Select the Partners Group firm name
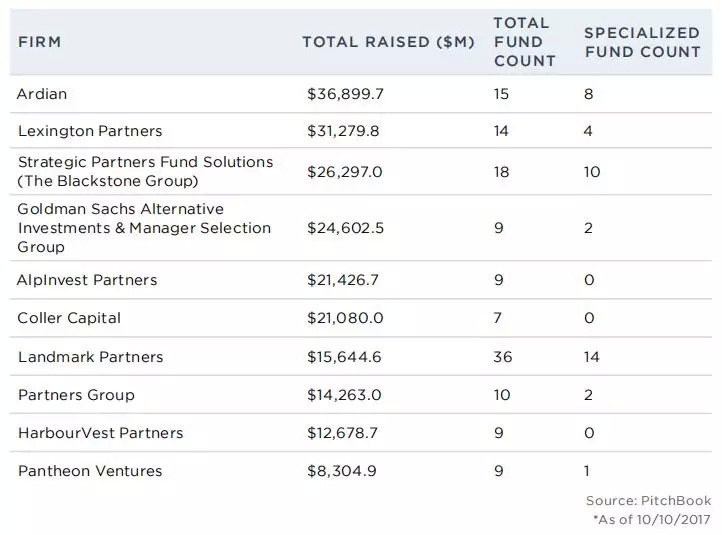 coord(76,395)
